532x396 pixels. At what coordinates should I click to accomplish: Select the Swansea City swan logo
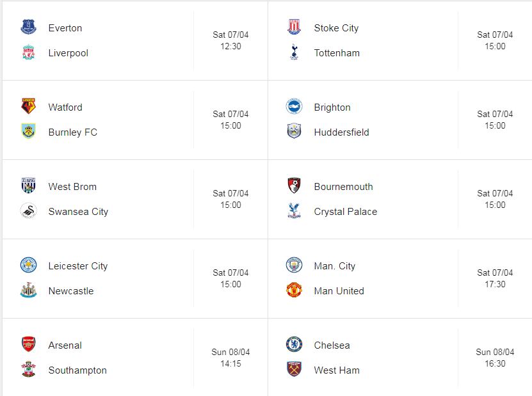[29, 211]
